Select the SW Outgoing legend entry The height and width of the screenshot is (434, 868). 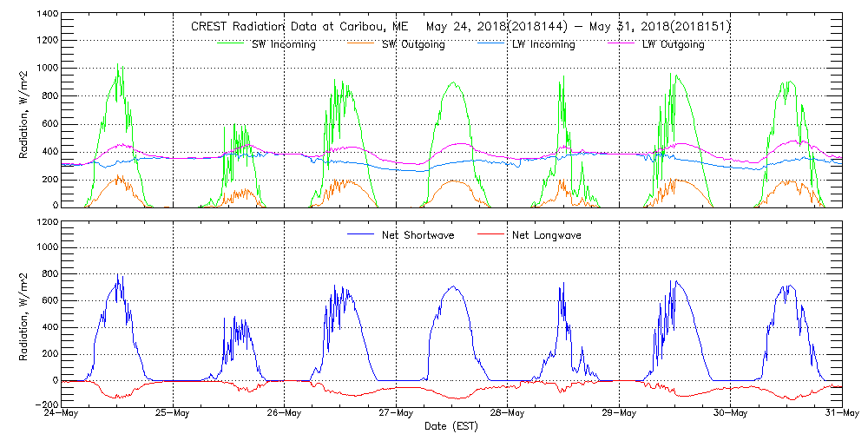[x=413, y=44]
